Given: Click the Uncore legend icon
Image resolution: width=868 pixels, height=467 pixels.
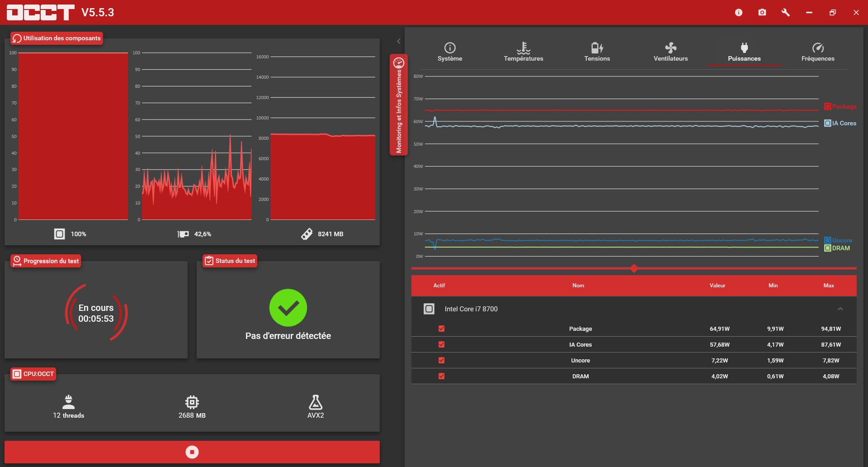Looking at the screenshot, I should point(828,240).
